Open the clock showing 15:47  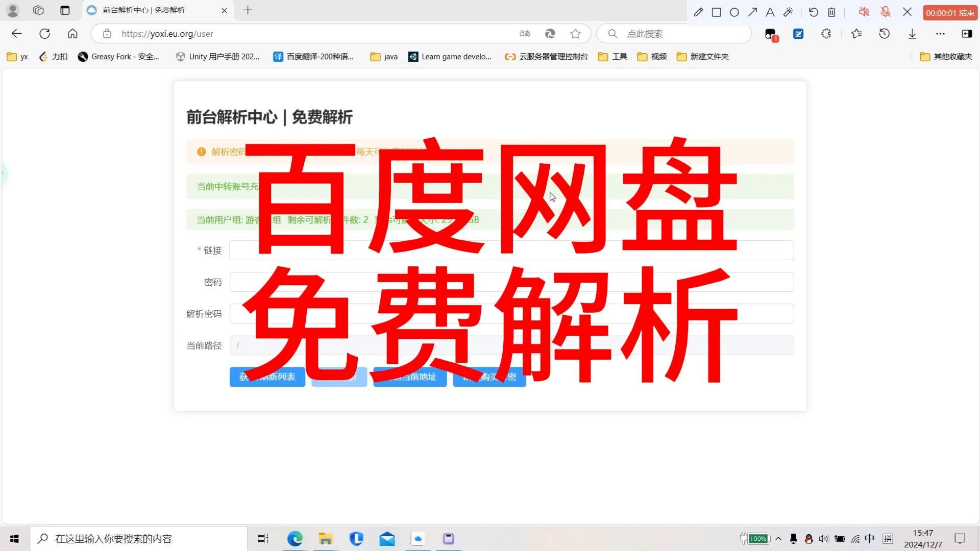tap(923, 539)
